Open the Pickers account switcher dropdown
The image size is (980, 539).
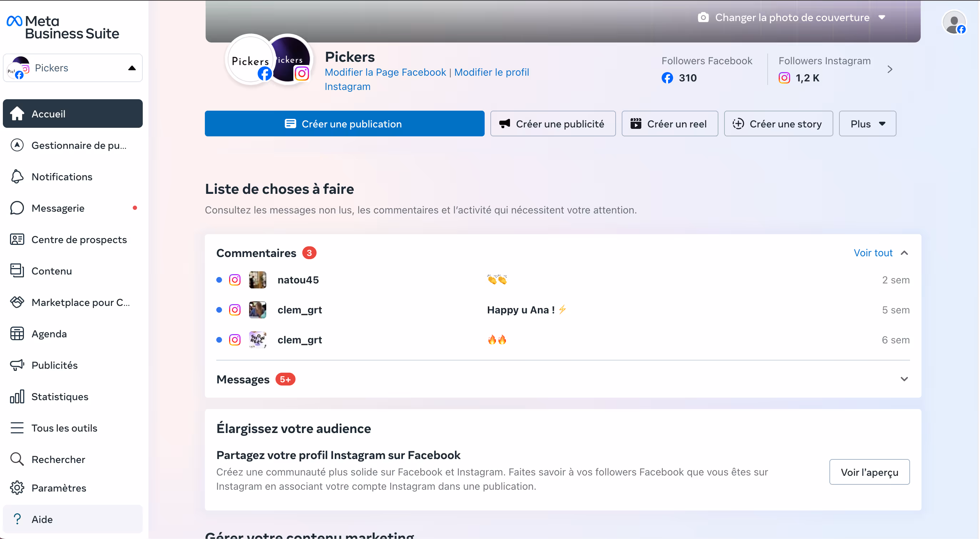click(x=73, y=68)
